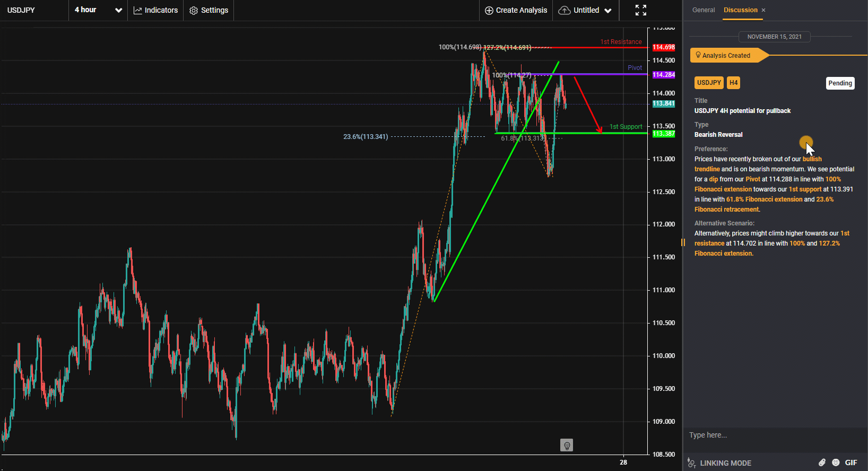Switch to the Discussion tab
This screenshot has width=868, height=471.
[x=741, y=10]
